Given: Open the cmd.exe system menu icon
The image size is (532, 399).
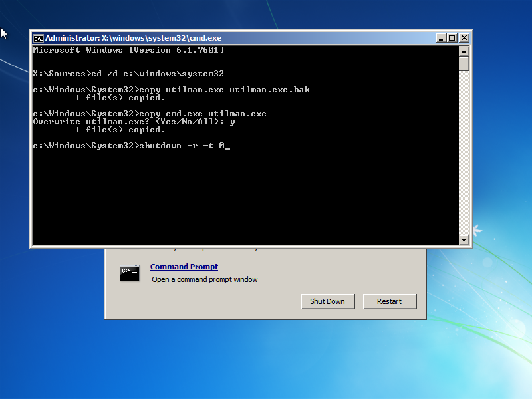Looking at the screenshot, I should click(40, 38).
